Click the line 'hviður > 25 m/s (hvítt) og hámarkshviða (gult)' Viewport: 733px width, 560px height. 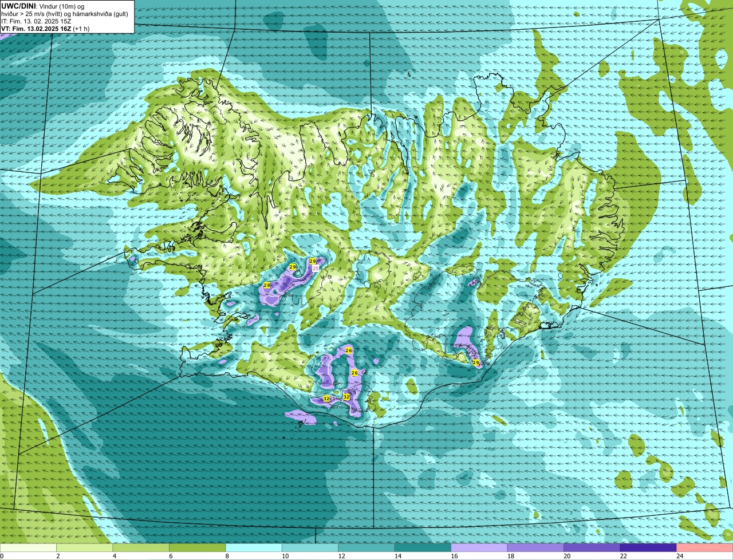tap(64, 14)
